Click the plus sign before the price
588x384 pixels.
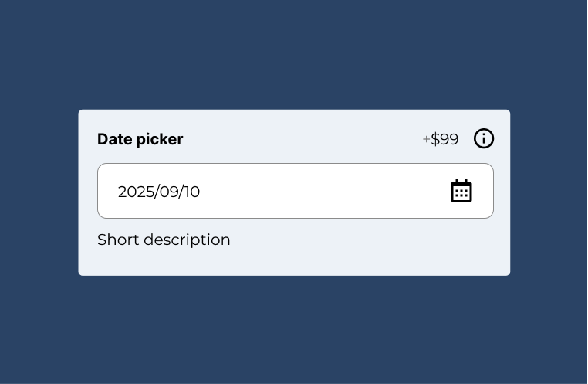426,140
